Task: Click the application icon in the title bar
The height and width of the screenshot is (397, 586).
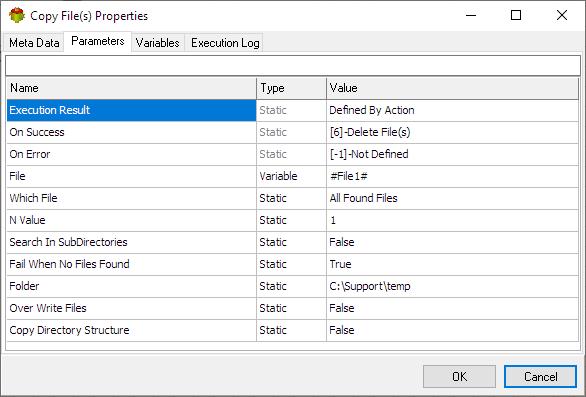Action: point(16,16)
